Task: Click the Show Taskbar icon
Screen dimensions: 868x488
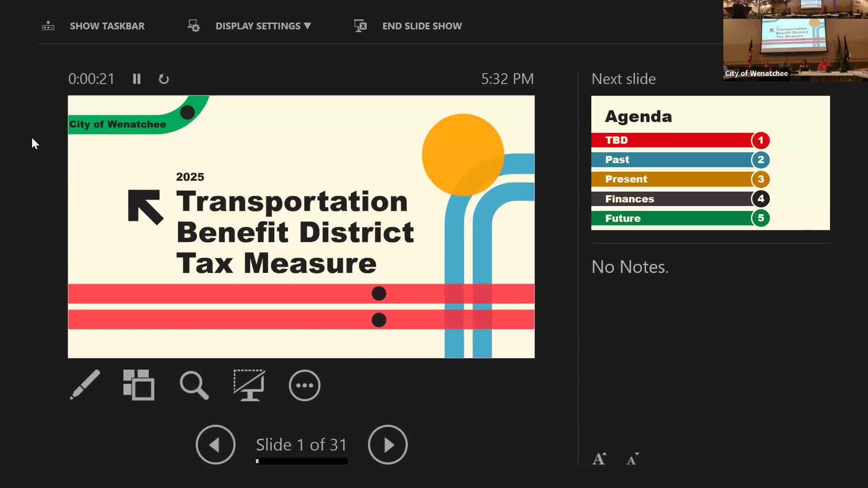Action: click(48, 26)
